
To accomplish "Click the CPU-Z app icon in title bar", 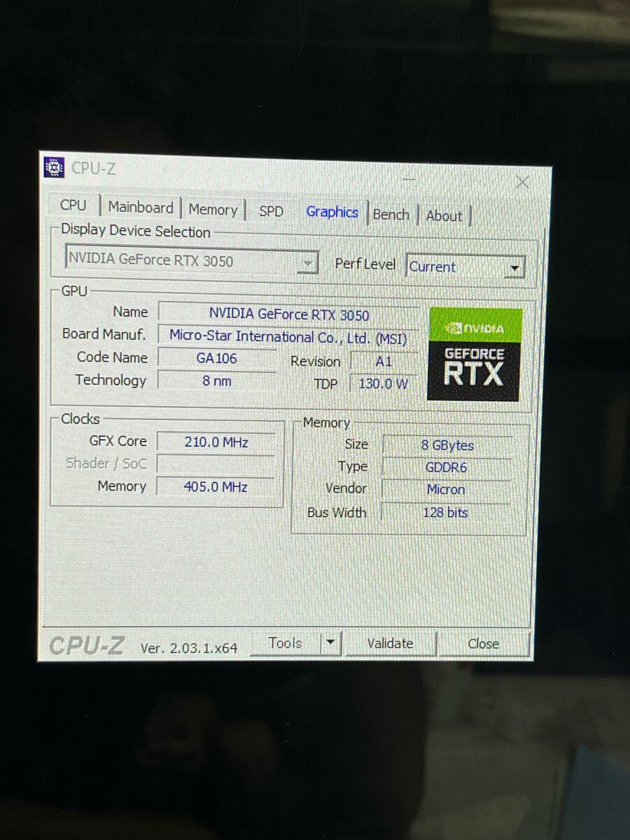I will pyautogui.click(x=54, y=167).
